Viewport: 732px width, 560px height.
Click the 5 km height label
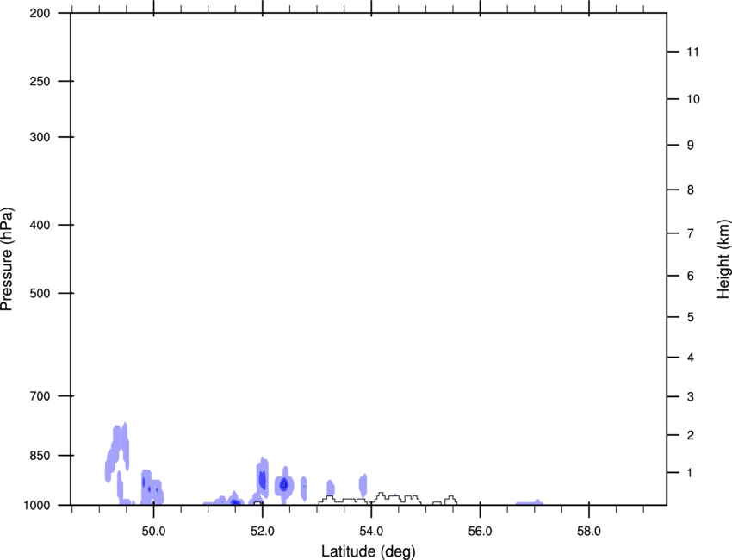(x=691, y=318)
